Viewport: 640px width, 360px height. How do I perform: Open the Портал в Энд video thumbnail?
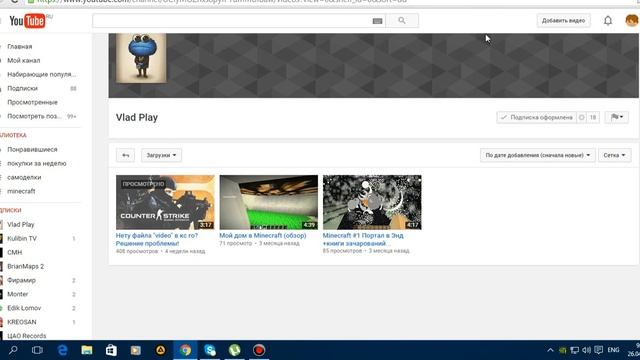[x=372, y=202]
